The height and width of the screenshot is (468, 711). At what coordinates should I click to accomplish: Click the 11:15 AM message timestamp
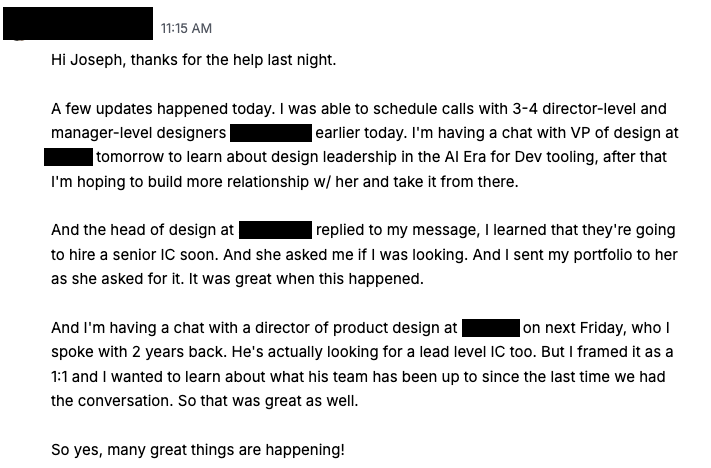pos(186,29)
